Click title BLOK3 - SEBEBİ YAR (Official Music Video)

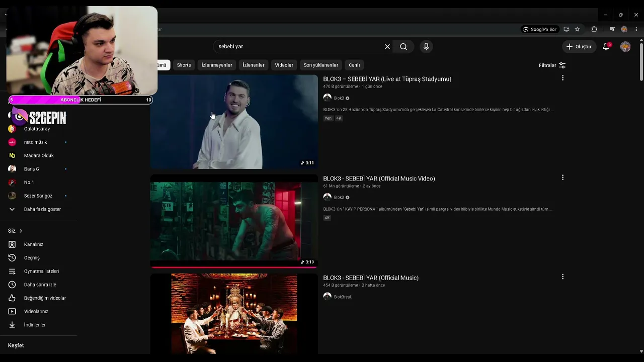(379, 178)
